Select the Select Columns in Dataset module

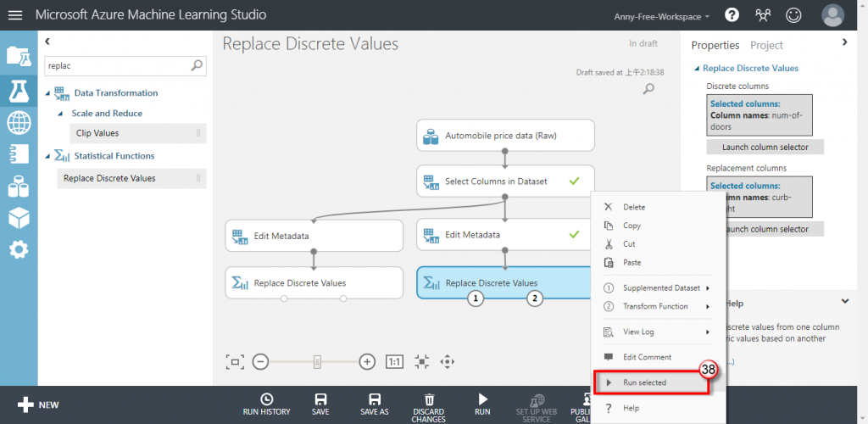point(505,181)
